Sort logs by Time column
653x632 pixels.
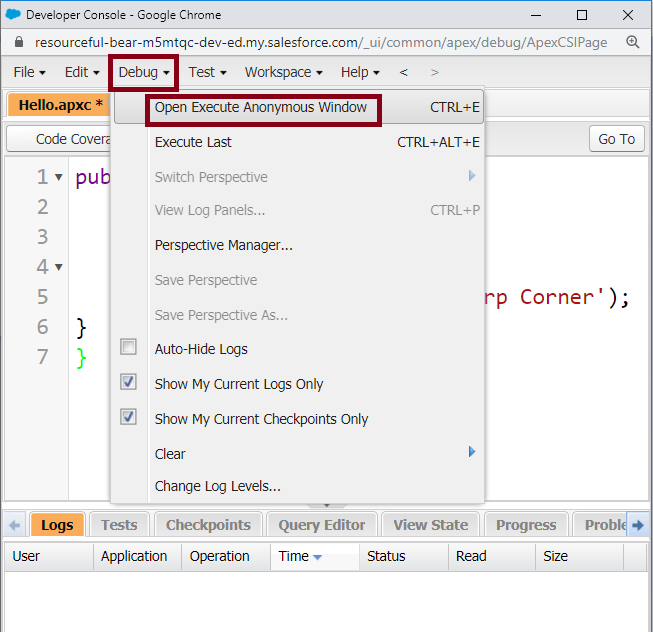tap(314, 556)
